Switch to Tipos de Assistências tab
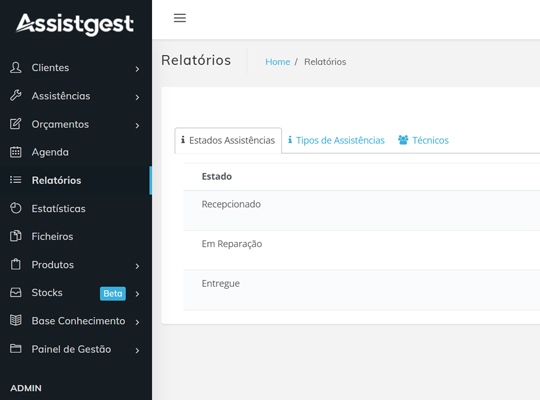This screenshot has height=400, width=540. point(336,140)
